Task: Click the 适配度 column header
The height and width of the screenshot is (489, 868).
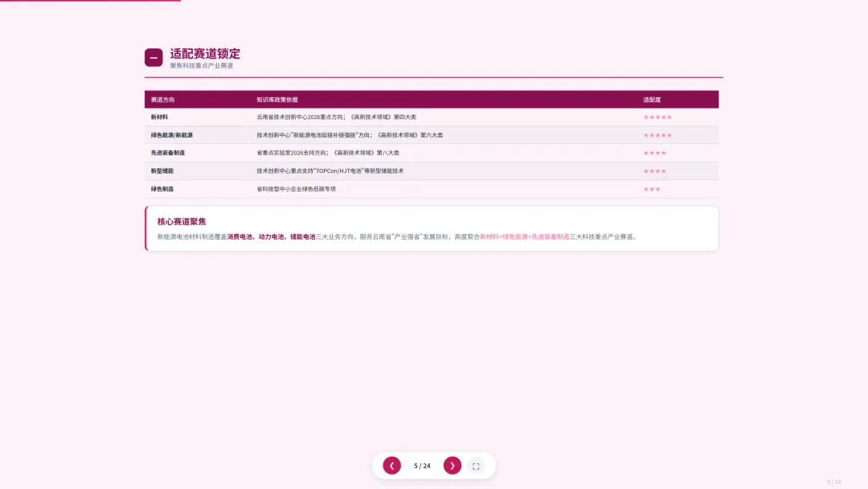Action: (x=652, y=100)
